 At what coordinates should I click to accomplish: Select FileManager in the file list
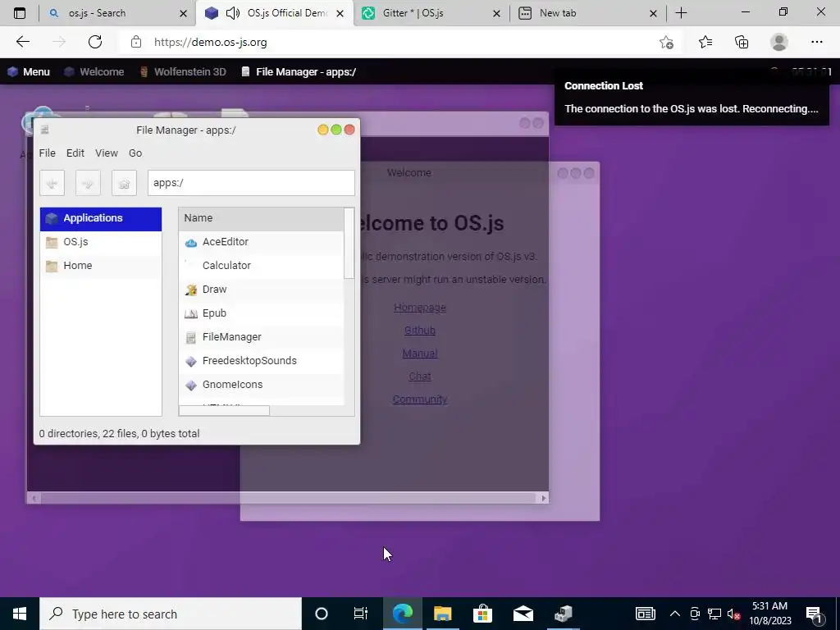click(262, 337)
